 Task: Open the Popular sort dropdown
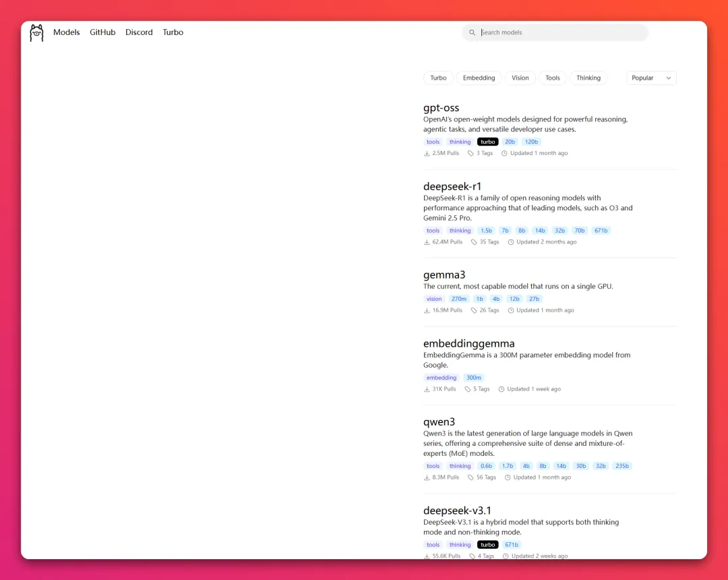tap(651, 78)
